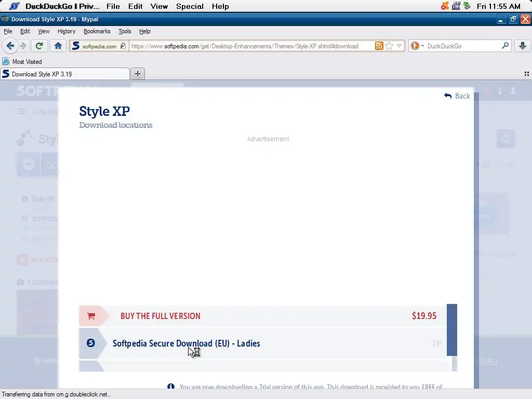Open the browser View menu
532x399 pixels.
click(44, 31)
